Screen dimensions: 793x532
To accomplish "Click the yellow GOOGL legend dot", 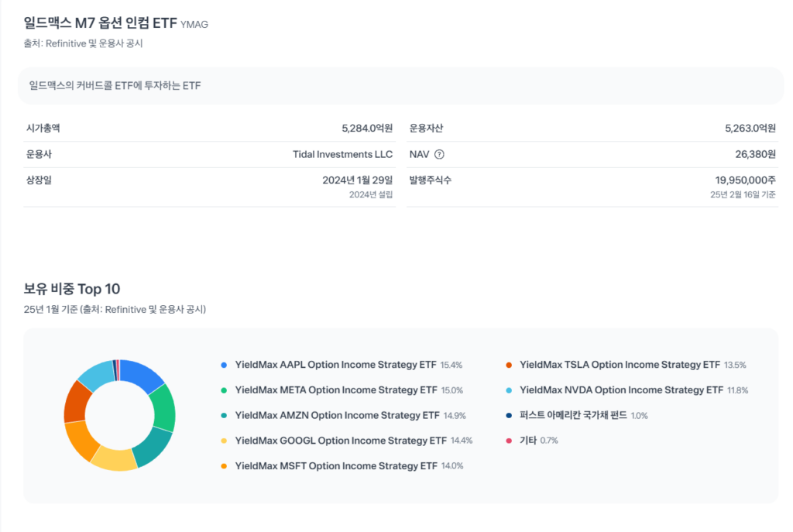I will [x=224, y=441].
